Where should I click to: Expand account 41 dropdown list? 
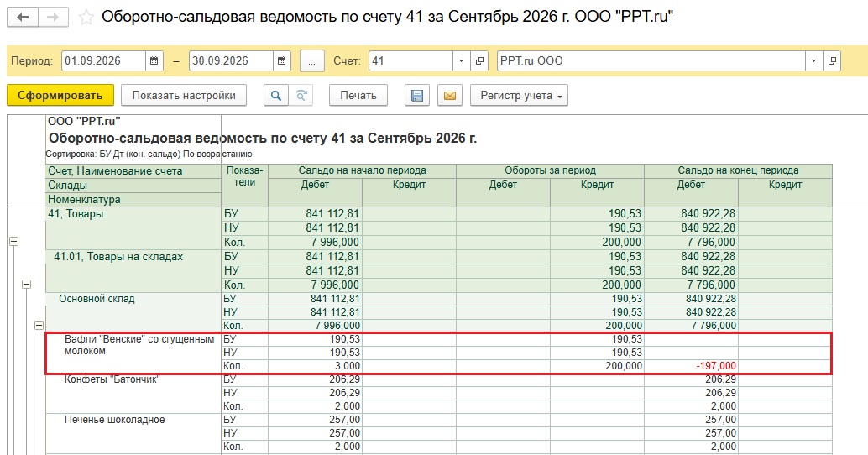[x=461, y=61]
